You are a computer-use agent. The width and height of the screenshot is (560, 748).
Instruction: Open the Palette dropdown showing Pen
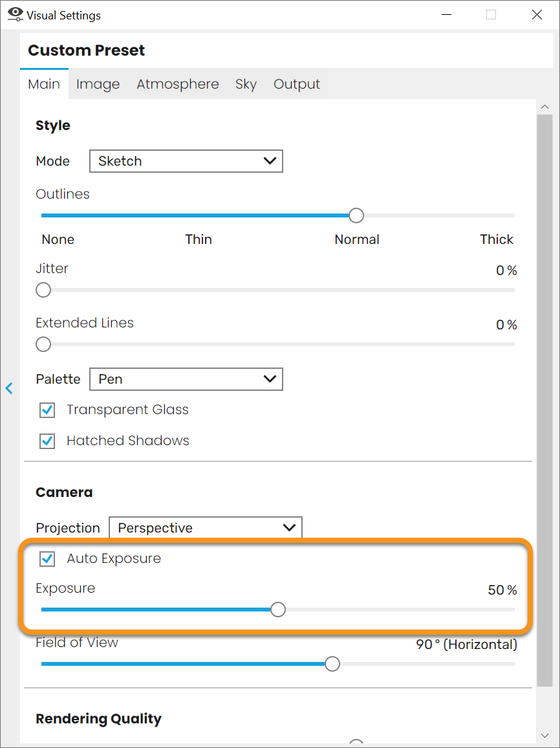coord(186,379)
